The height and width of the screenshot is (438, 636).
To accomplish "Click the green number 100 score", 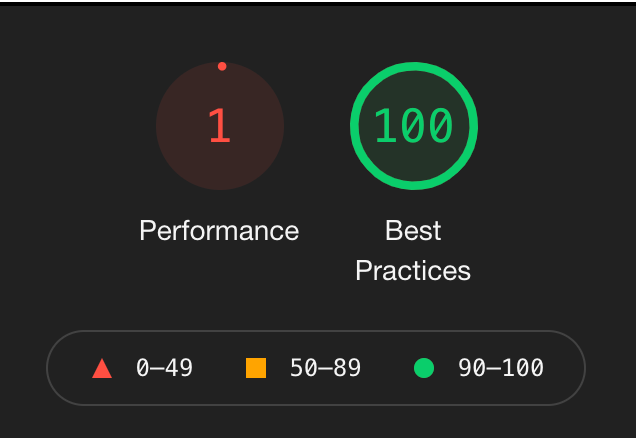I will 413,126.
